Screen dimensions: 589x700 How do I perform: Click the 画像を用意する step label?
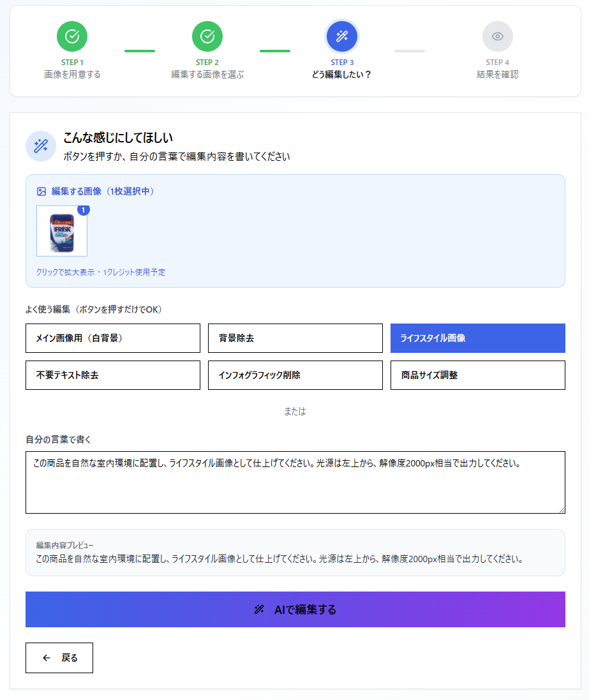tap(72, 75)
